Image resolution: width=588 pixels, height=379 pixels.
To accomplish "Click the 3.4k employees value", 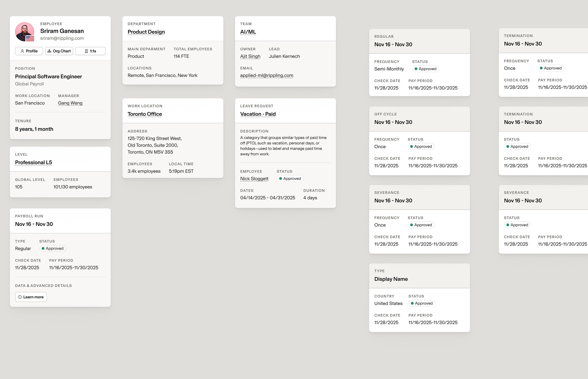I will coord(144,171).
